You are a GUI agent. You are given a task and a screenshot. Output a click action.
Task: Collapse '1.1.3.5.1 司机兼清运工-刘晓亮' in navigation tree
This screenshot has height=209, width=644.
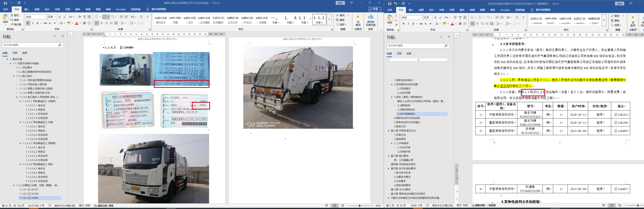(20, 101)
